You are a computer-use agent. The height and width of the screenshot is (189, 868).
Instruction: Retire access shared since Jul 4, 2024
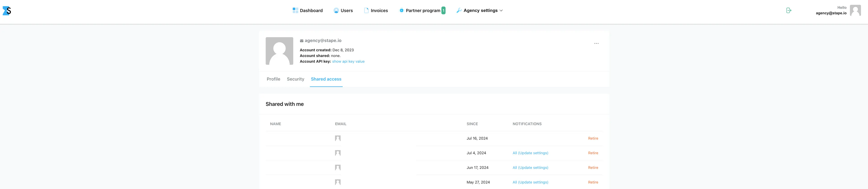tap(593, 153)
